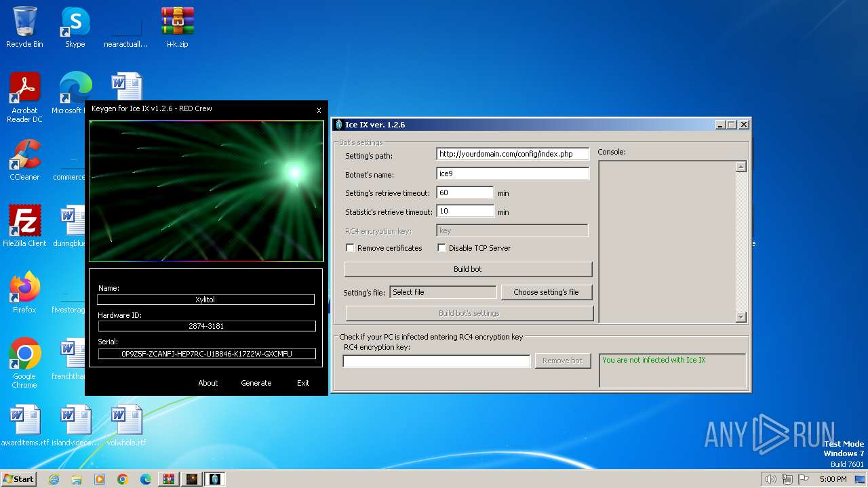Click the Build bot button
The width and height of the screenshot is (868, 488).
point(468,269)
